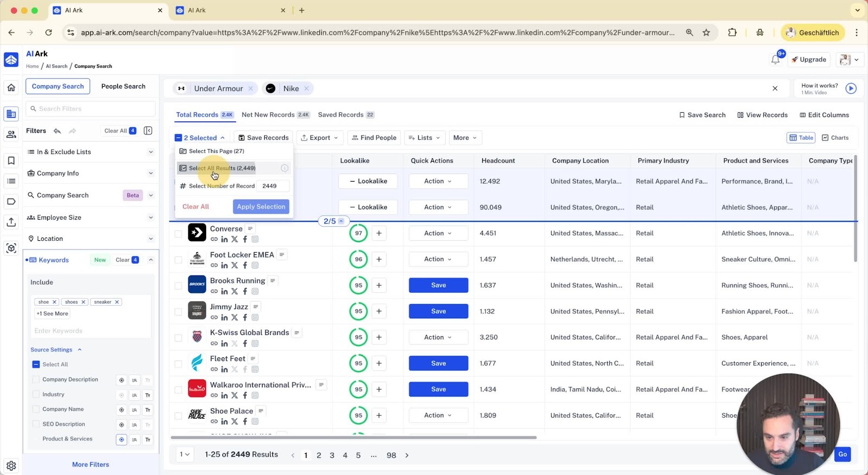Switch to People Search tab
The image size is (868, 475).
pos(123,86)
